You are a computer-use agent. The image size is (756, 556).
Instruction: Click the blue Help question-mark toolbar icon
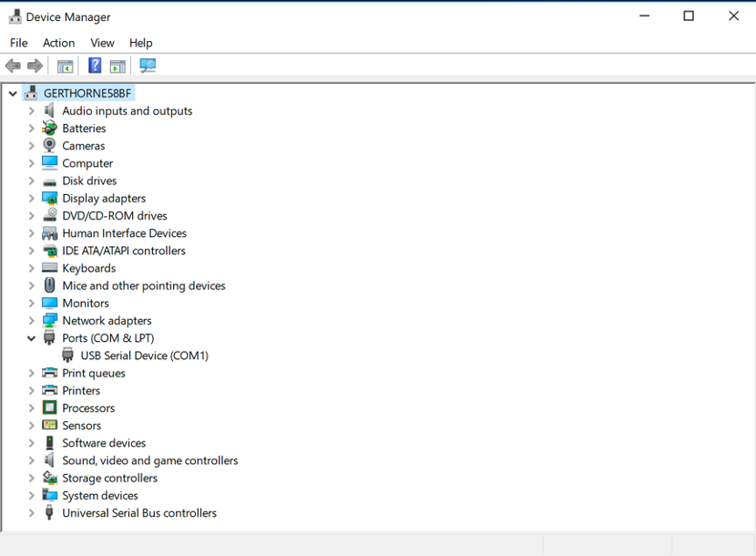[95, 65]
